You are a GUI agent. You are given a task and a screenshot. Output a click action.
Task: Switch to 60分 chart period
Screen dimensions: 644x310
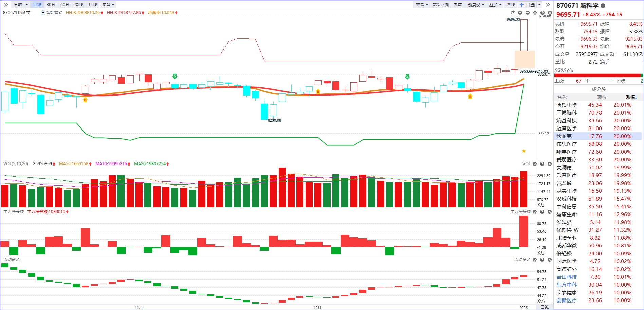(65, 5)
